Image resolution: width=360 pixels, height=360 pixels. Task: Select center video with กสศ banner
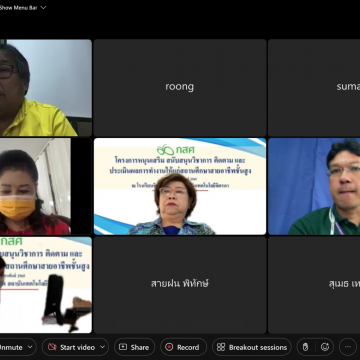click(180, 186)
